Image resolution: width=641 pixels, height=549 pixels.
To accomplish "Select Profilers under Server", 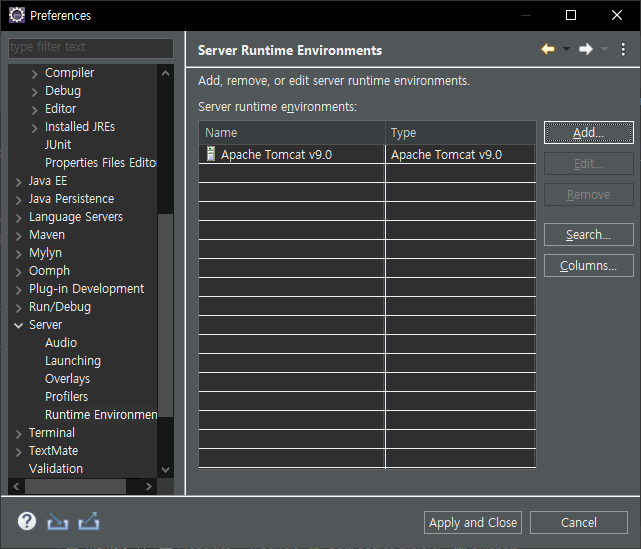I will pos(67,397).
